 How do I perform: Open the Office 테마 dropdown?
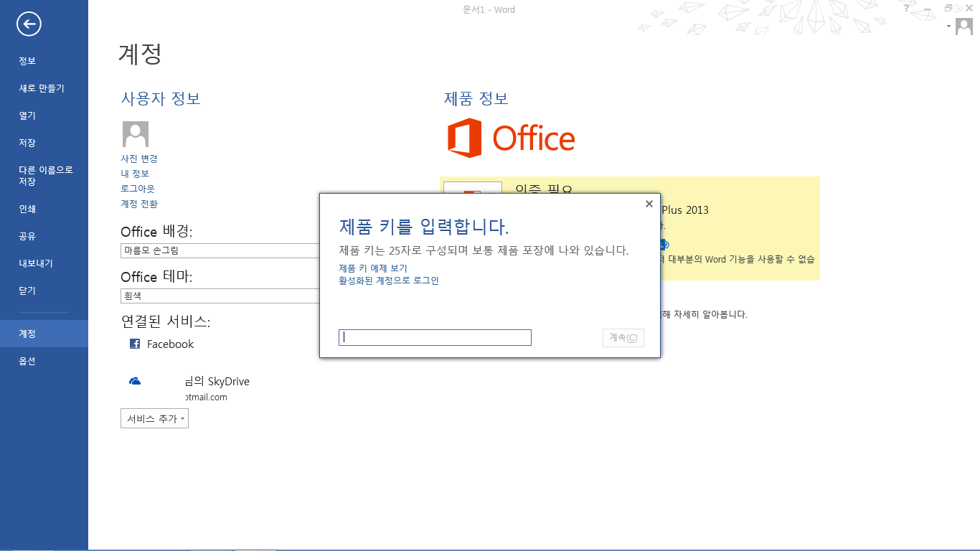point(220,296)
